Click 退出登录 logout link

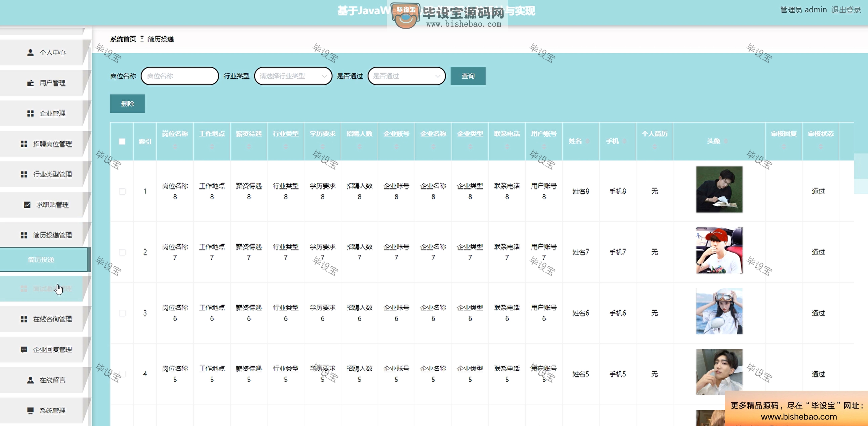pyautogui.click(x=846, y=10)
